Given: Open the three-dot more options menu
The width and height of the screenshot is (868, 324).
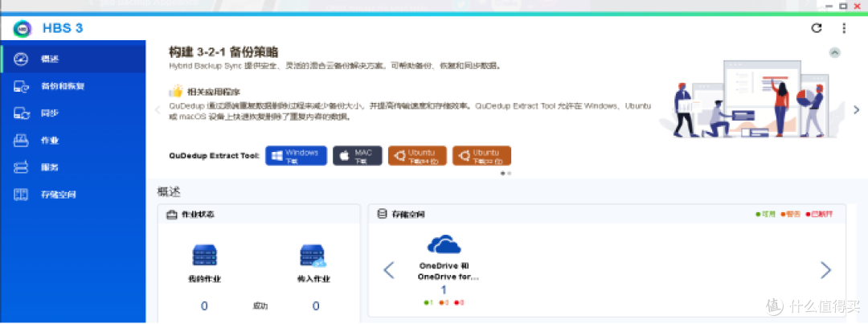Looking at the screenshot, I should (x=844, y=27).
